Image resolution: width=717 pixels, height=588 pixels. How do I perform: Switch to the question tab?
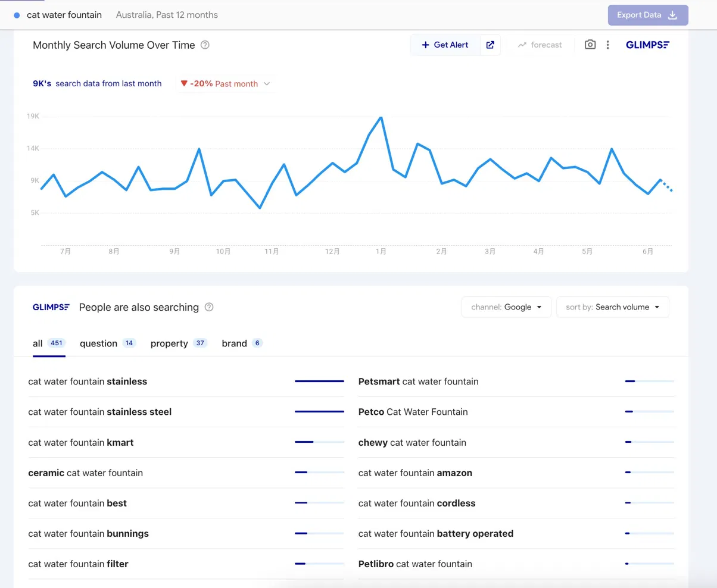(x=108, y=343)
